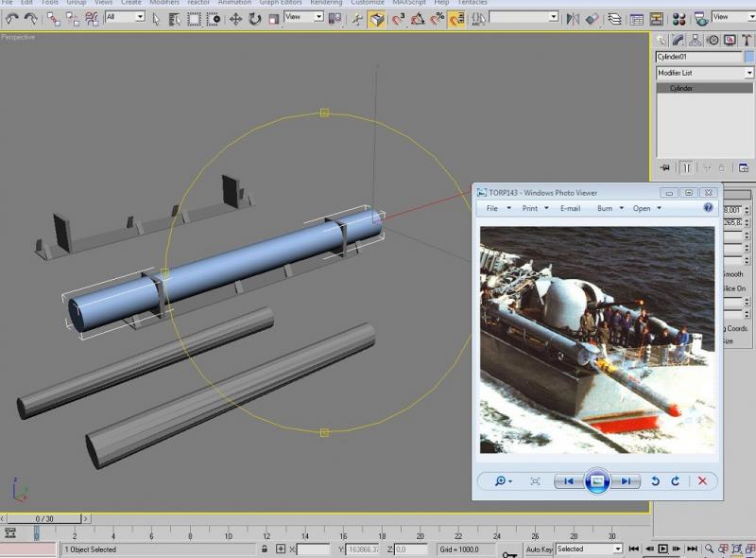756x558 pixels.
Task: Toggle the 3D Snaps button
Action: 398,19
